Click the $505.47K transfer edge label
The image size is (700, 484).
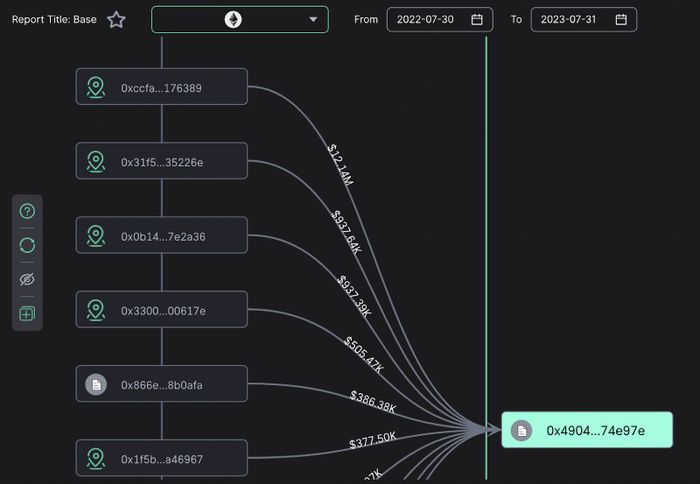point(364,355)
